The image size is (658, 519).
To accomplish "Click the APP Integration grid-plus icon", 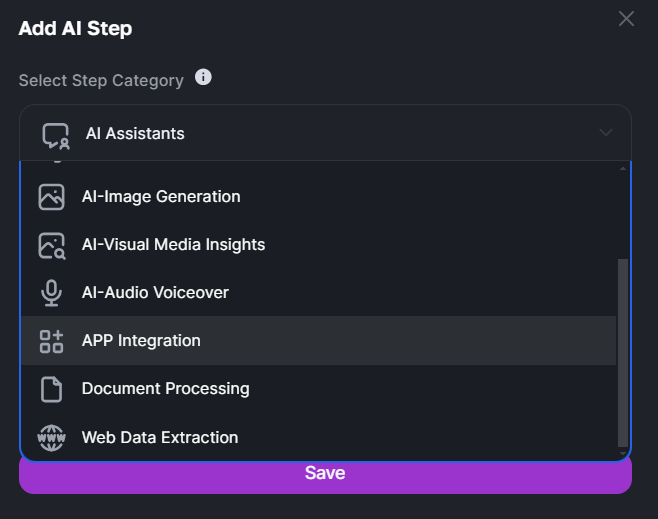I will pos(52,341).
